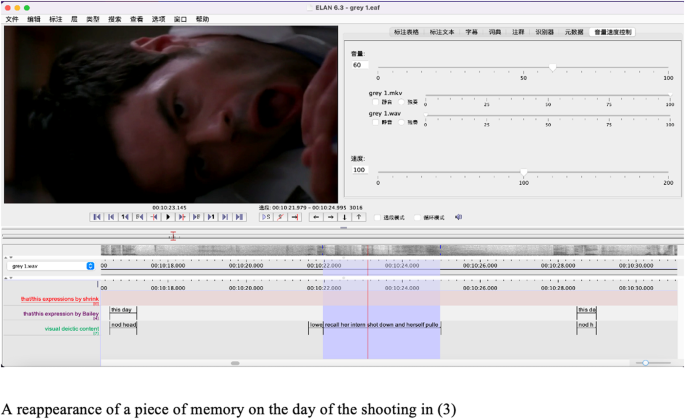Switch to the 字幕 tab

[x=471, y=32]
